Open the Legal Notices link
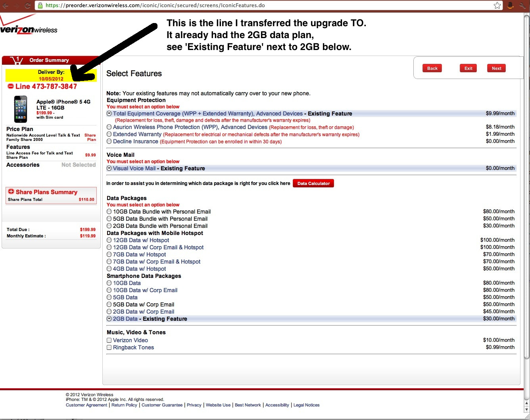Viewport: 530px width, 420px height. [306, 405]
